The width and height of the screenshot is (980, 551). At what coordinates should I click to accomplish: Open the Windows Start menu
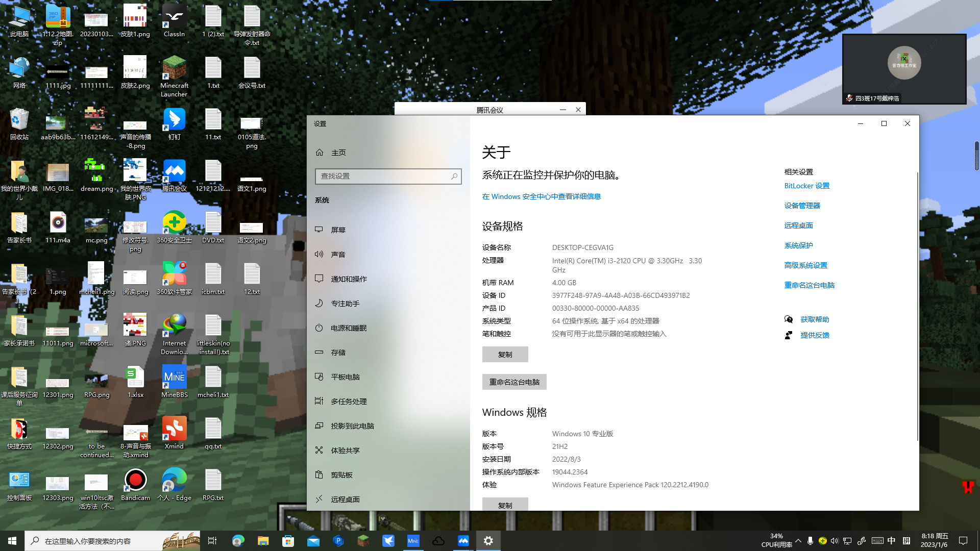(12, 541)
